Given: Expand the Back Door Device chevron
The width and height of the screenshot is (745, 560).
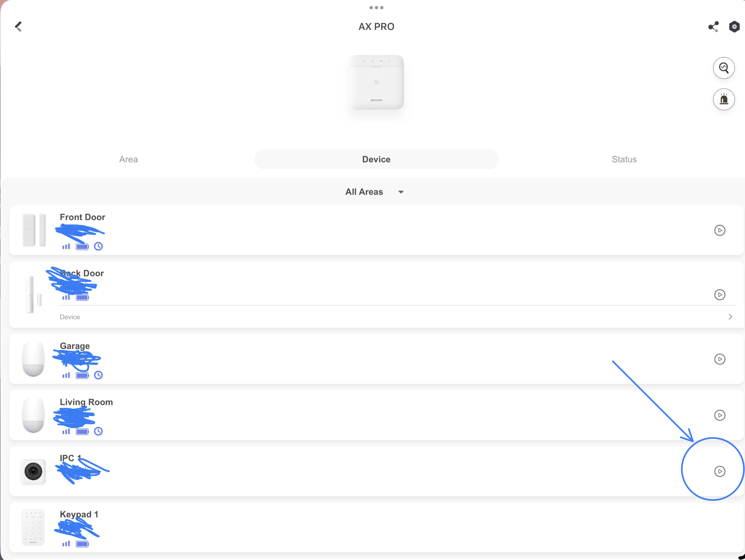Looking at the screenshot, I should point(730,317).
